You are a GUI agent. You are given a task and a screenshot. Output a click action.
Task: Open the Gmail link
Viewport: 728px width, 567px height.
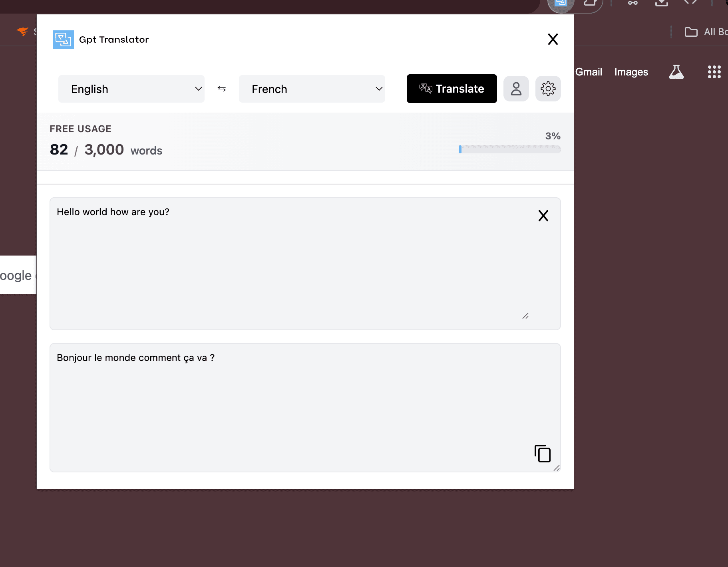[x=589, y=72]
